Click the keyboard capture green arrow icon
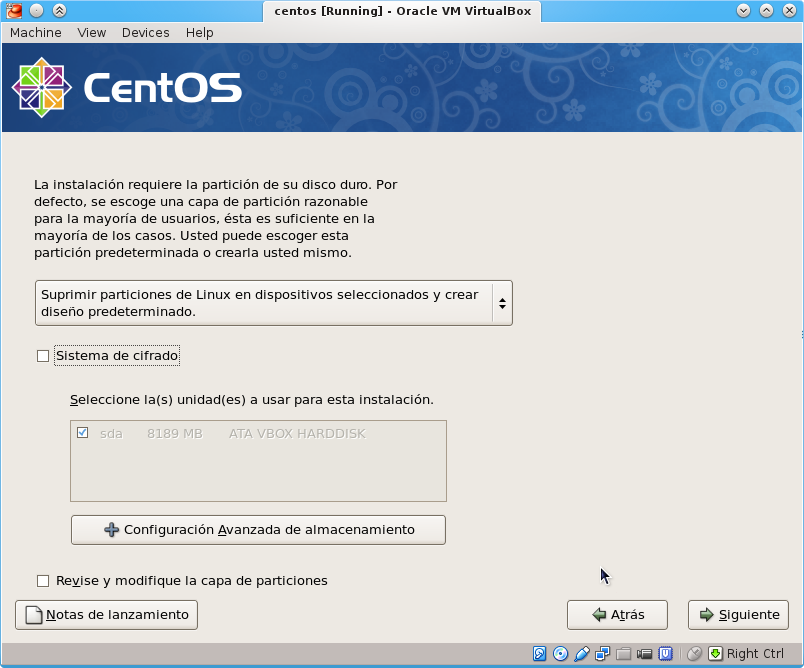Viewport: 804px width, 668px height. pos(715,654)
